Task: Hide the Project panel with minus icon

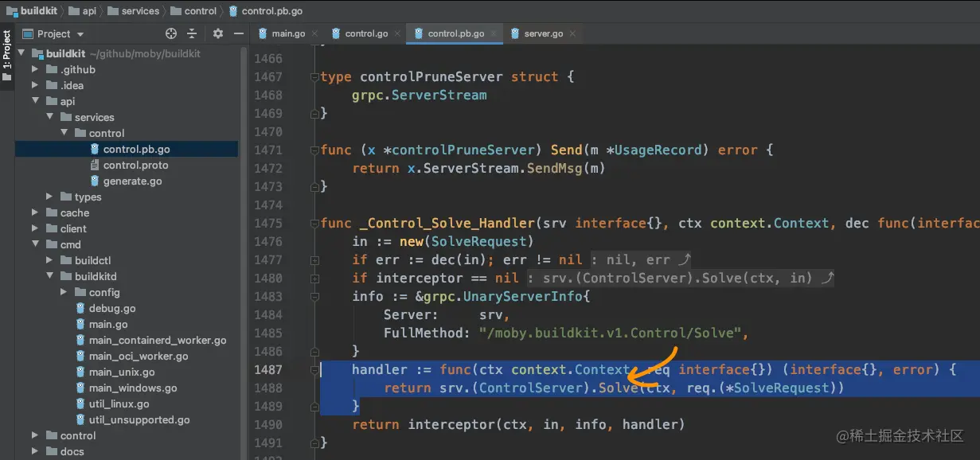Action: [x=239, y=33]
